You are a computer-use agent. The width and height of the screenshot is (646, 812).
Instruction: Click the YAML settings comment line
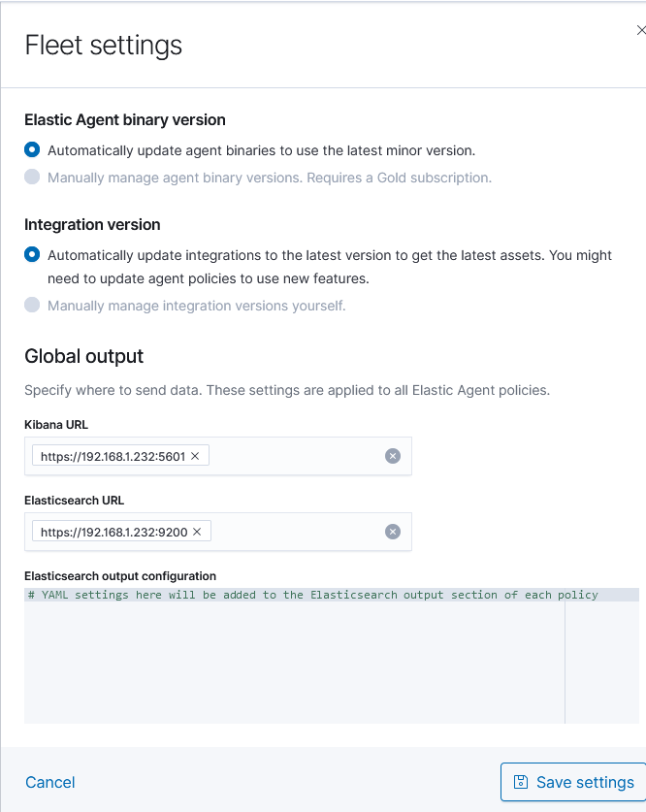(311, 595)
